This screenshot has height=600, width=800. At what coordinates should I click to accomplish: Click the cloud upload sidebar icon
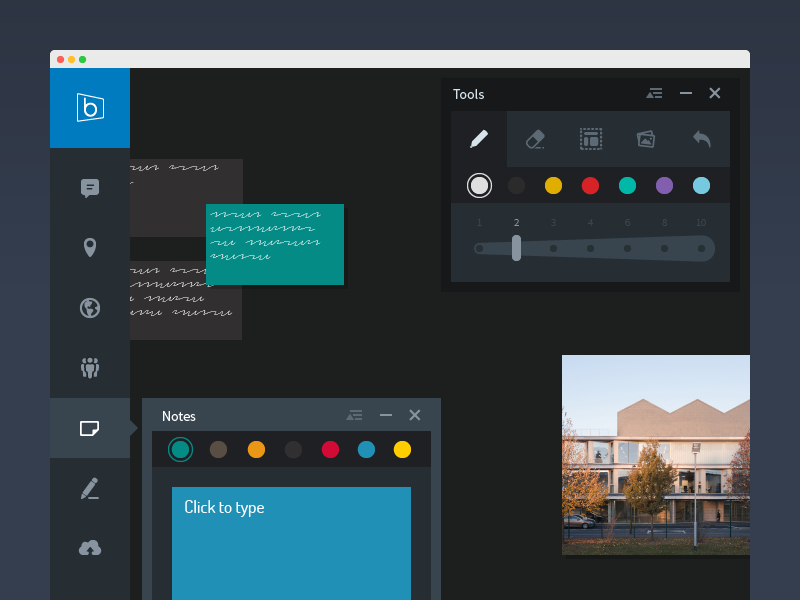(x=90, y=547)
